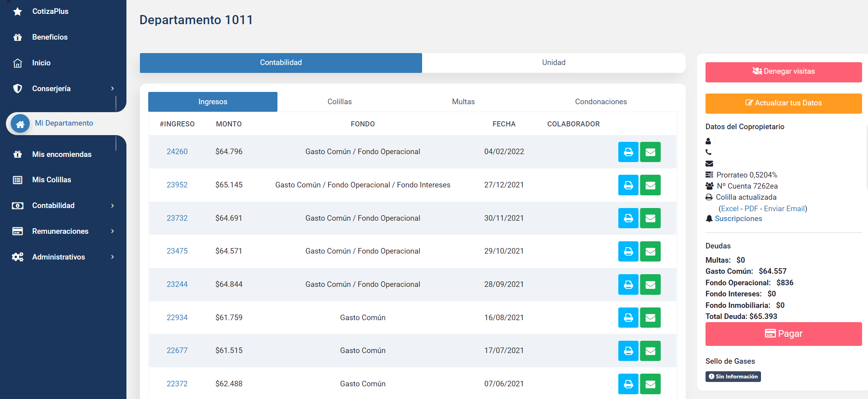Click Actualizar tus Datos button
This screenshot has width=868, height=399.
coord(784,103)
